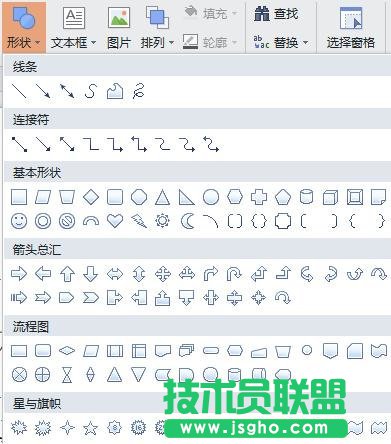Select the cross plus basic shape
This screenshot has width=391, height=444.
pos(259,197)
